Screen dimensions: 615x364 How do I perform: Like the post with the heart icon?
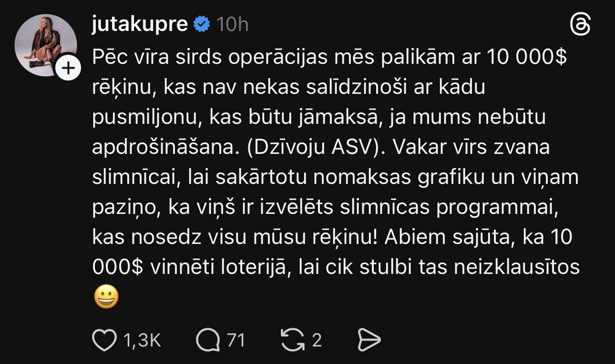click(104, 341)
